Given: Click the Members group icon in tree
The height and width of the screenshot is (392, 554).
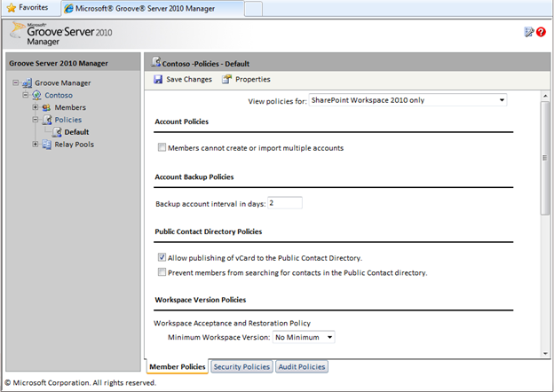Looking at the screenshot, I should point(46,107).
